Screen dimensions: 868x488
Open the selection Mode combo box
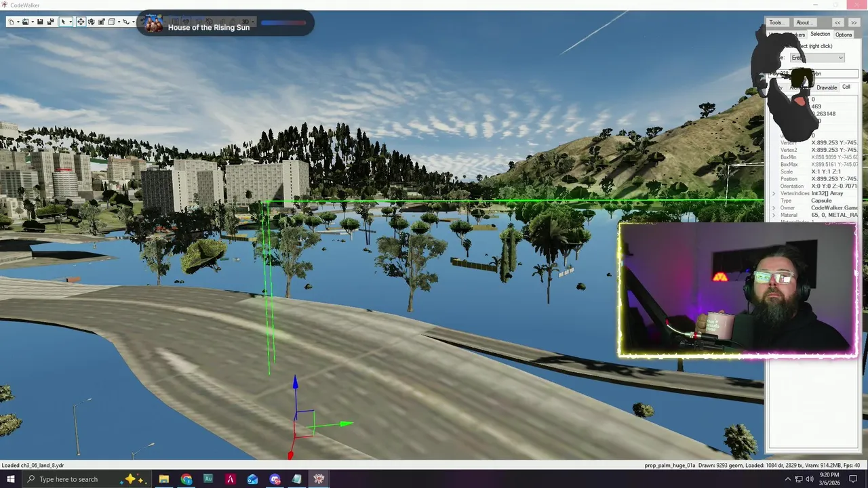[817, 58]
